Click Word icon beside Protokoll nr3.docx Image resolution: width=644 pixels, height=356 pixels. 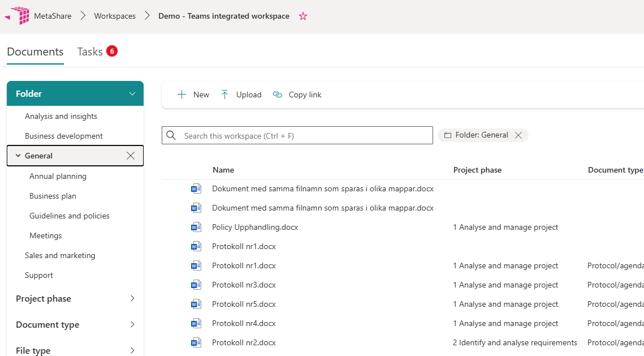pyautogui.click(x=196, y=285)
